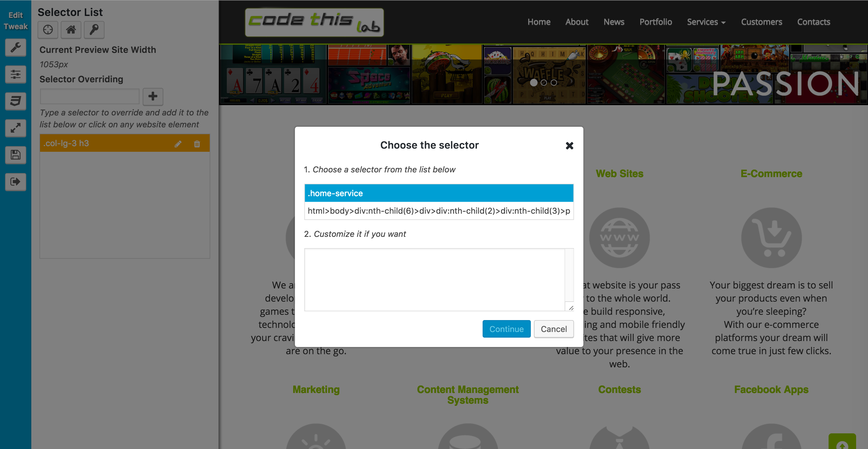Click Cancel to dismiss the dialog
This screenshot has width=868, height=449.
point(553,329)
